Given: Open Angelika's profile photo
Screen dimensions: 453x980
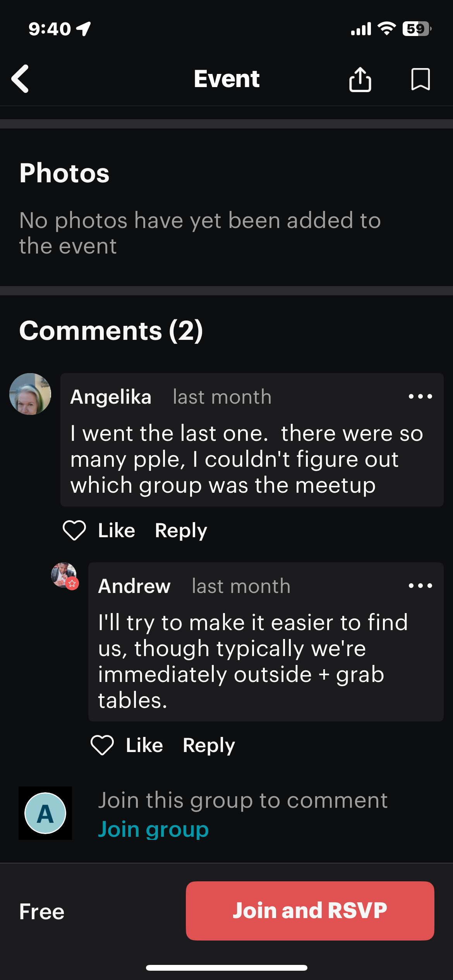Looking at the screenshot, I should 30,394.
